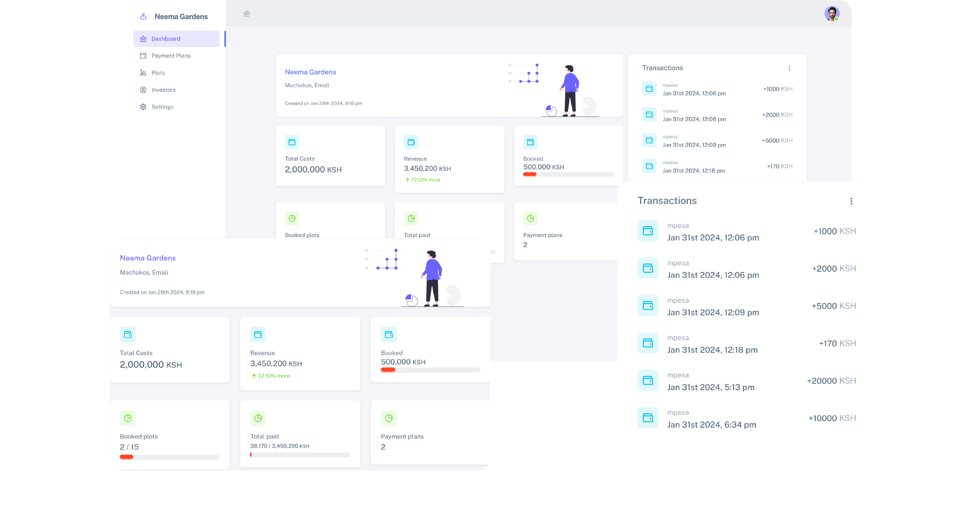Navigate to Investors page

pos(163,90)
